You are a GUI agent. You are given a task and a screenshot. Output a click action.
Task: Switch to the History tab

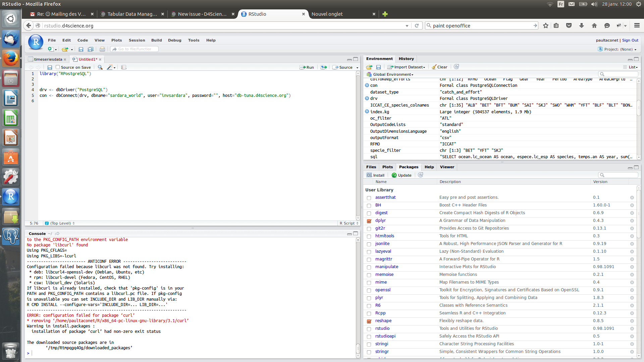pos(406,59)
